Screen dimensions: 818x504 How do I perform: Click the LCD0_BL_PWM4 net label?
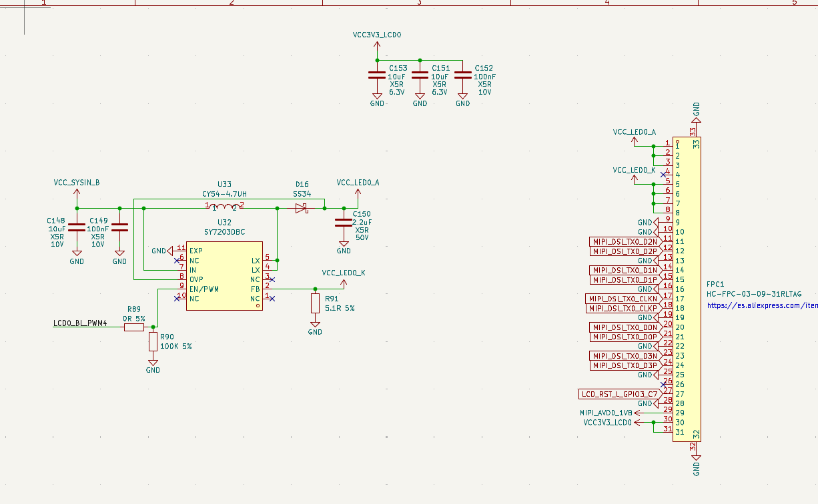point(80,323)
